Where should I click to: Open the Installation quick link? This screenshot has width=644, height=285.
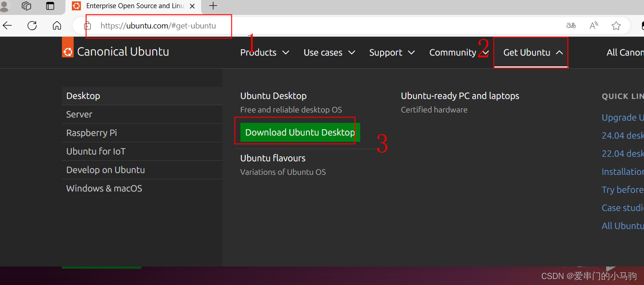(623, 172)
